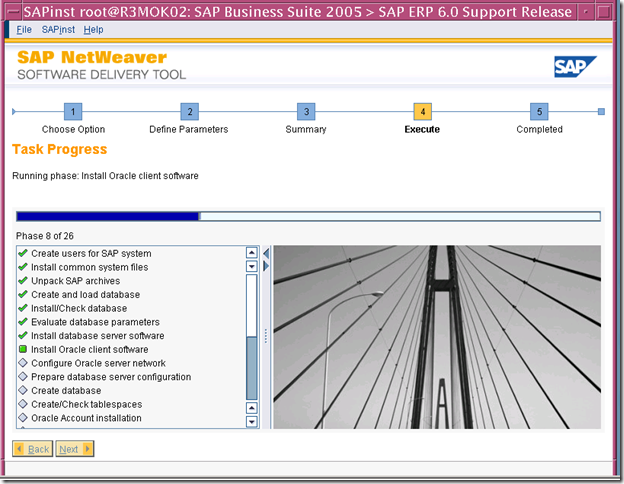This screenshot has height=484, width=624.
Task: Click step 4 Execute marker
Action: pyautogui.click(x=423, y=111)
